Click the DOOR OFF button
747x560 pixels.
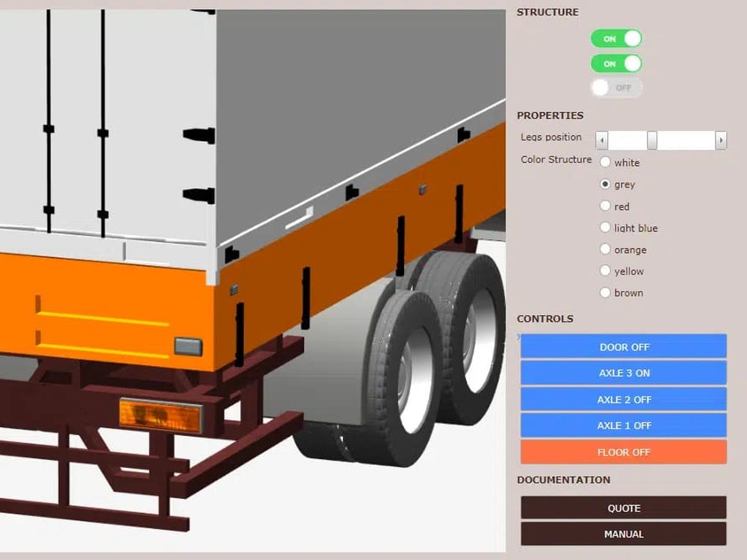click(x=624, y=346)
